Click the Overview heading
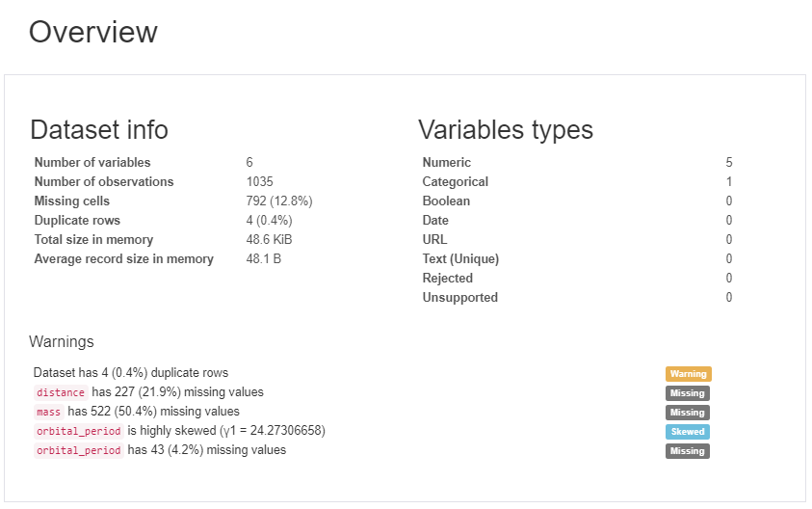This screenshot has height=509, width=812. click(92, 32)
